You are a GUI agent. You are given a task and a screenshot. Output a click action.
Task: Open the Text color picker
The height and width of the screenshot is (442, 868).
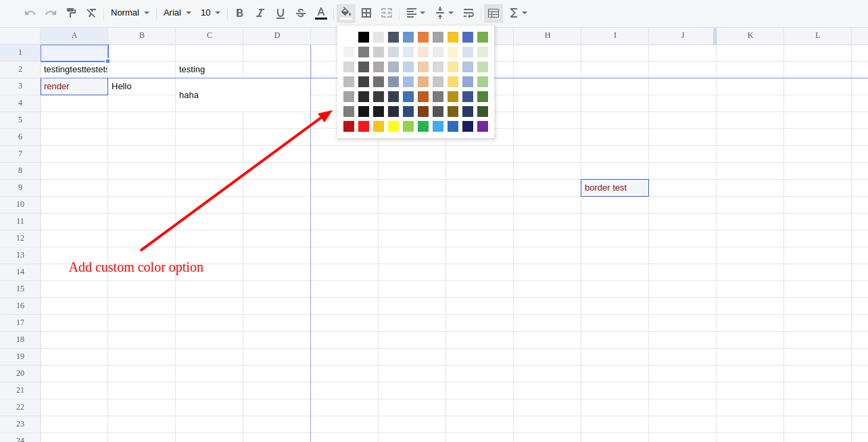coord(320,13)
